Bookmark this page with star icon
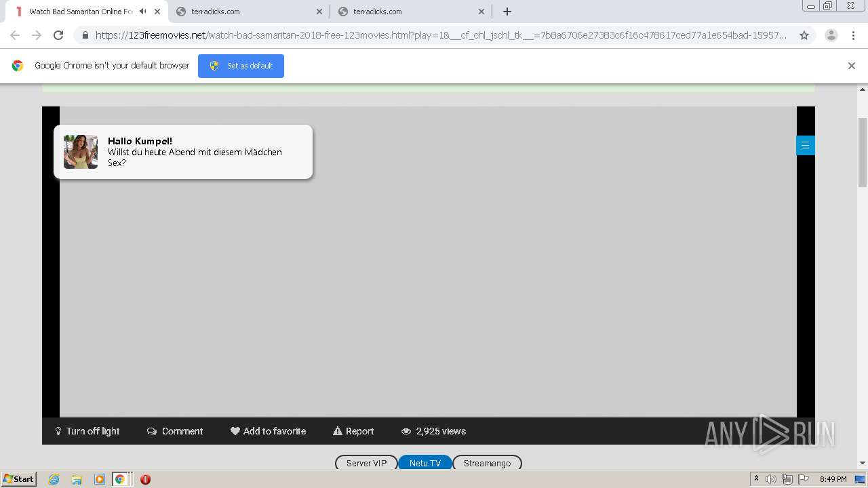Screen dimensions: 868x488 pos(804,35)
